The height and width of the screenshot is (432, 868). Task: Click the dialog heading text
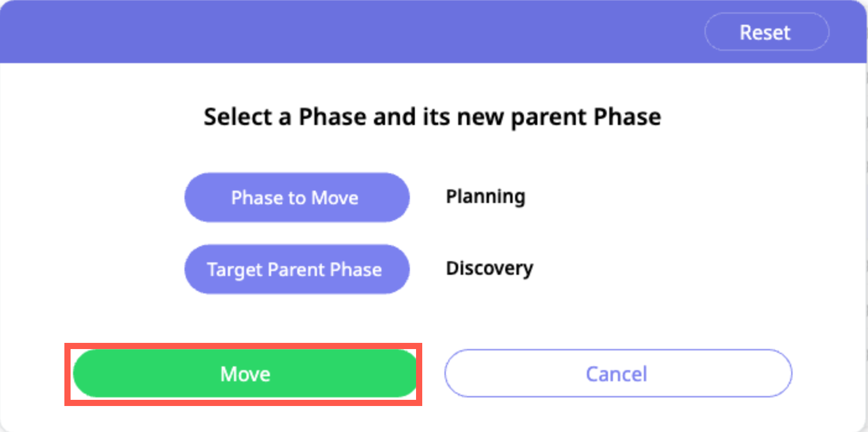[432, 116]
